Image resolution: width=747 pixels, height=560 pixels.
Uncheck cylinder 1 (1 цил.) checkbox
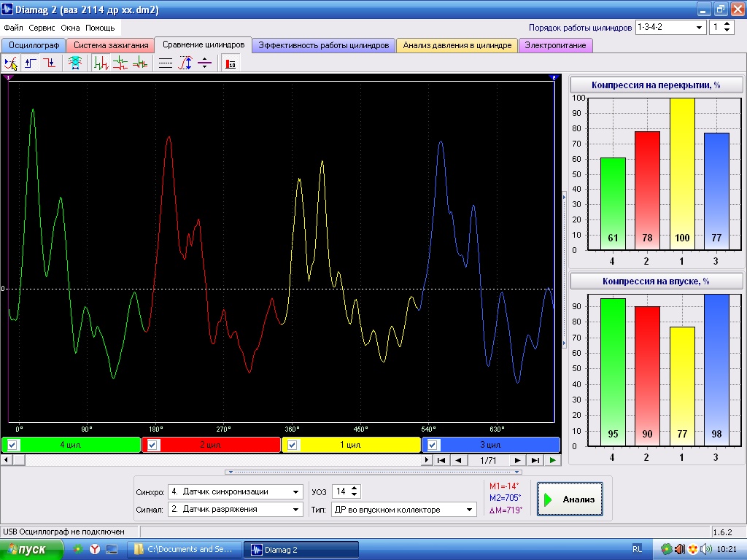292,445
